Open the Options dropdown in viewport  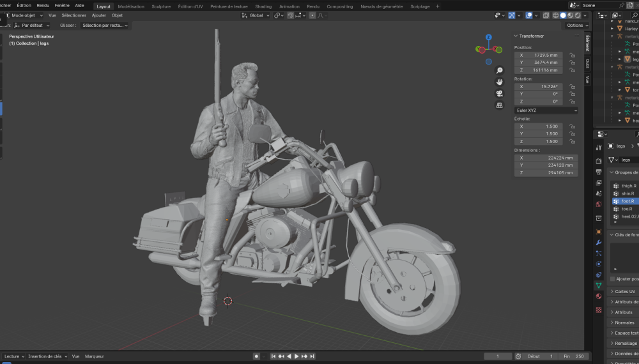[576, 25]
